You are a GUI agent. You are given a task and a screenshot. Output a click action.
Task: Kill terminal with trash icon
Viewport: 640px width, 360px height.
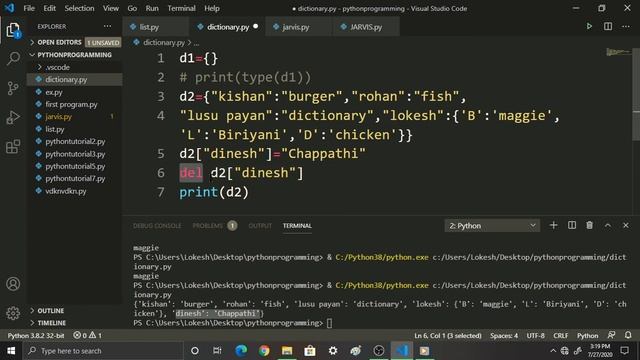(589, 225)
